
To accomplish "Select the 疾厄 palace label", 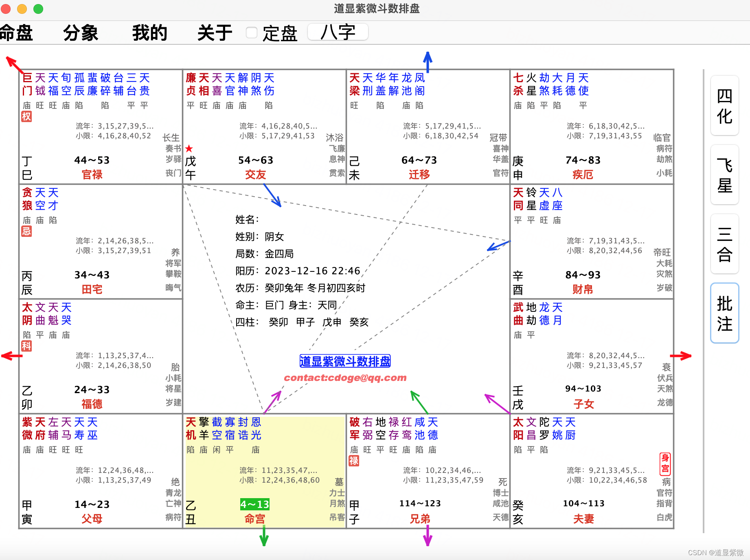I will click(583, 175).
